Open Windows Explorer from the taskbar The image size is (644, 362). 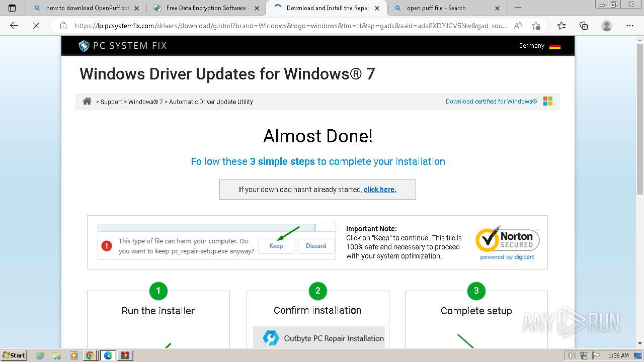pos(57,355)
